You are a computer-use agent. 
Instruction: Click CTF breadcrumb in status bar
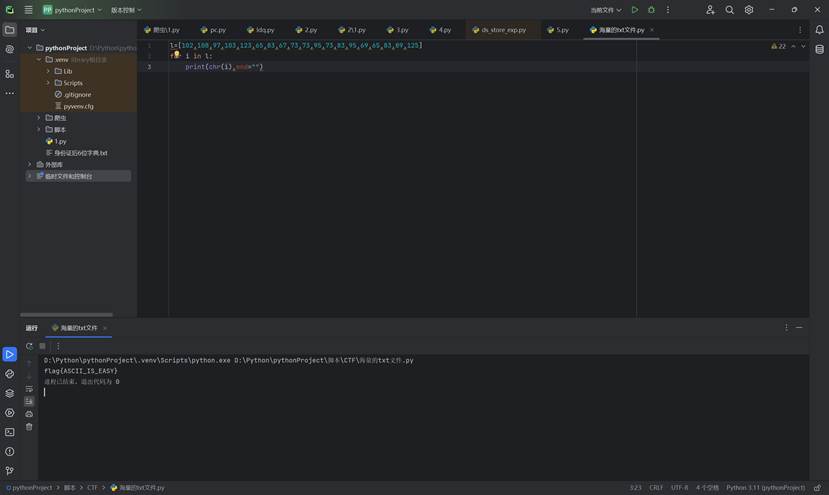tap(92, 488)
